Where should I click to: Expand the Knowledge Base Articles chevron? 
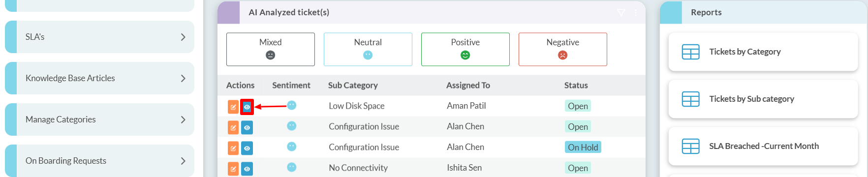(x=183, y=78)
